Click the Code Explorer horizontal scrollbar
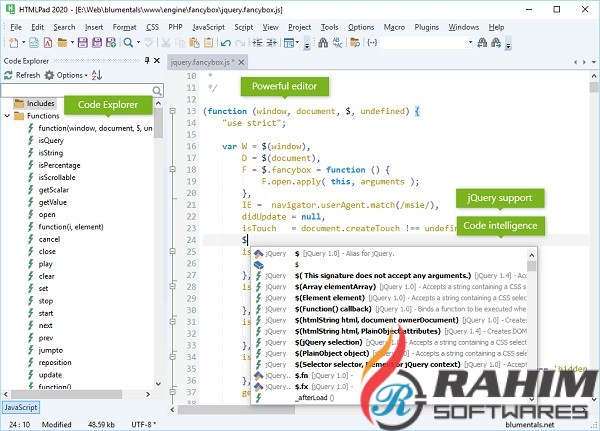600x431 pixels. coord(77,394)
